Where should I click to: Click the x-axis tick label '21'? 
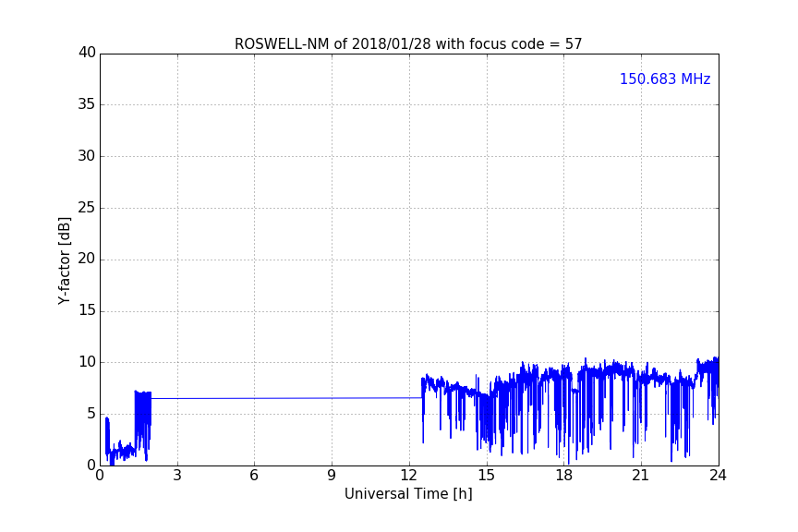641,476
